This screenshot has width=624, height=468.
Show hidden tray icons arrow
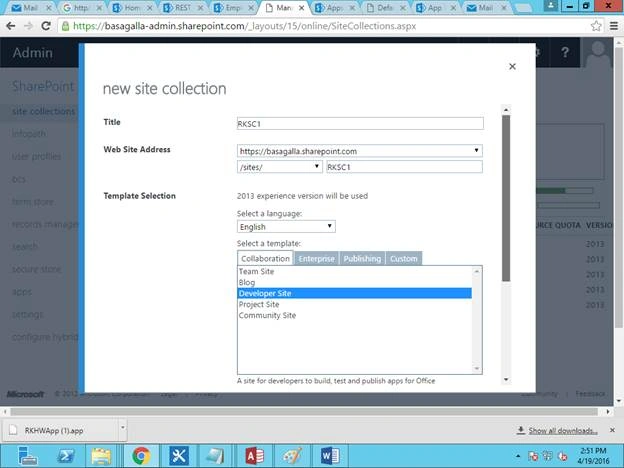518,456
